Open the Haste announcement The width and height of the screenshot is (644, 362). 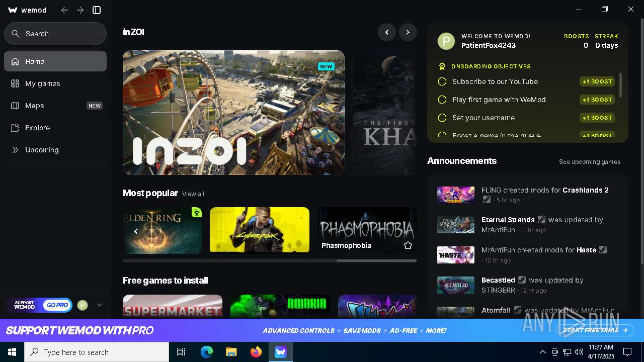pyautogui.click(x=528, y=255)
